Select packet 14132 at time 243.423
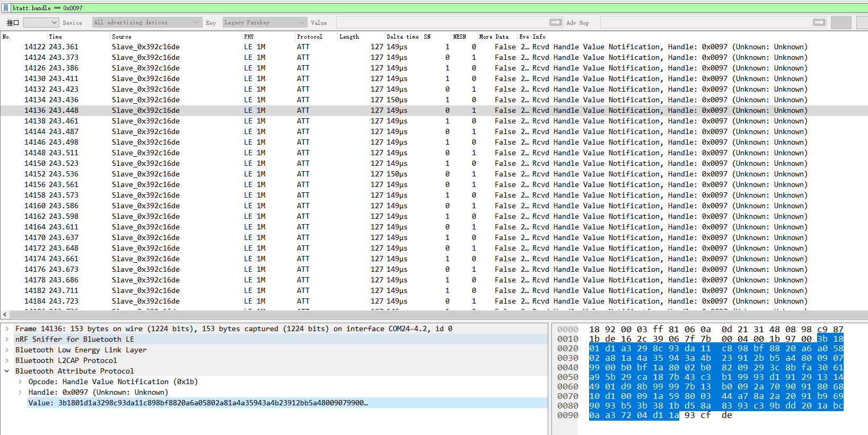This screenshot has width=868, height=435. pos(434,89)
